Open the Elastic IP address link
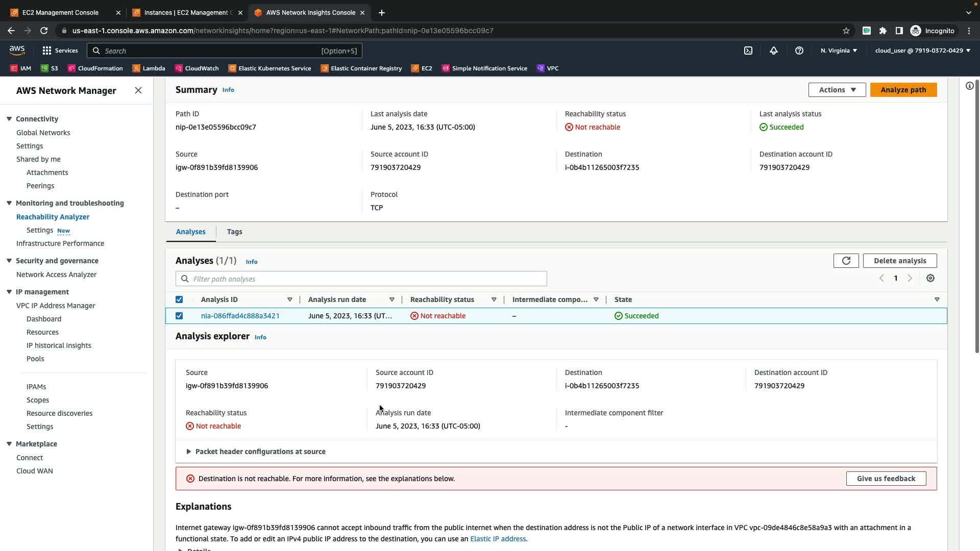The height and width of the screenshot is (551, 980). [x=498, y=539]
